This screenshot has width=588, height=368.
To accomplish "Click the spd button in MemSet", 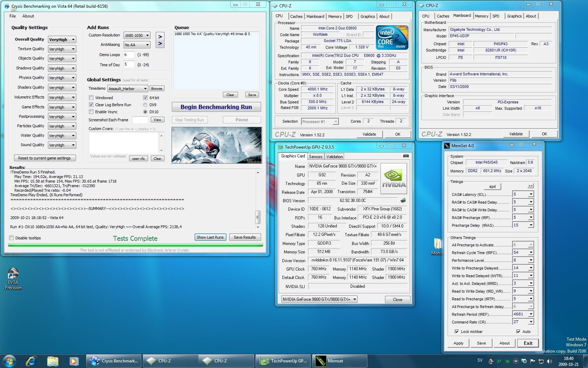I will [492, 186].
